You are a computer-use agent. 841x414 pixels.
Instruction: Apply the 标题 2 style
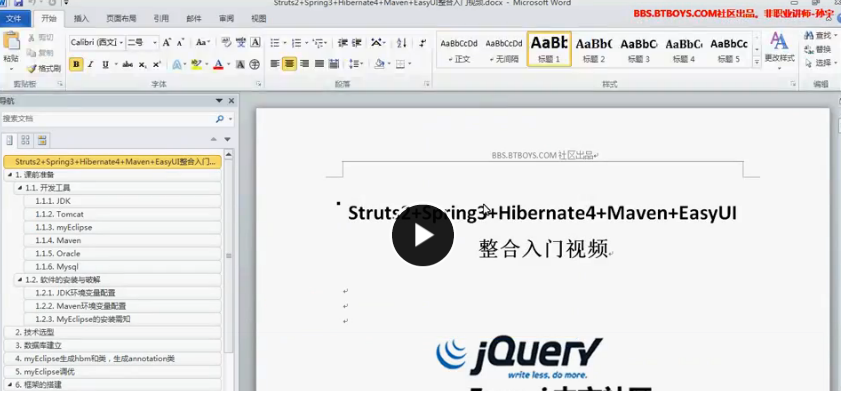[x=594, y=49]
